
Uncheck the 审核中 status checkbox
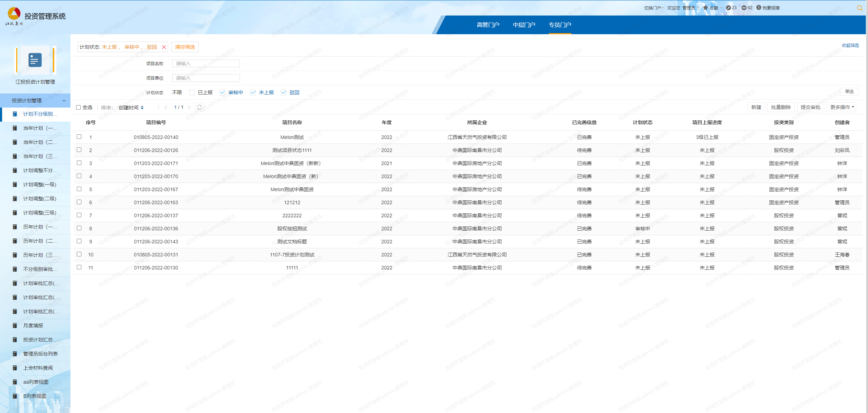222,92
